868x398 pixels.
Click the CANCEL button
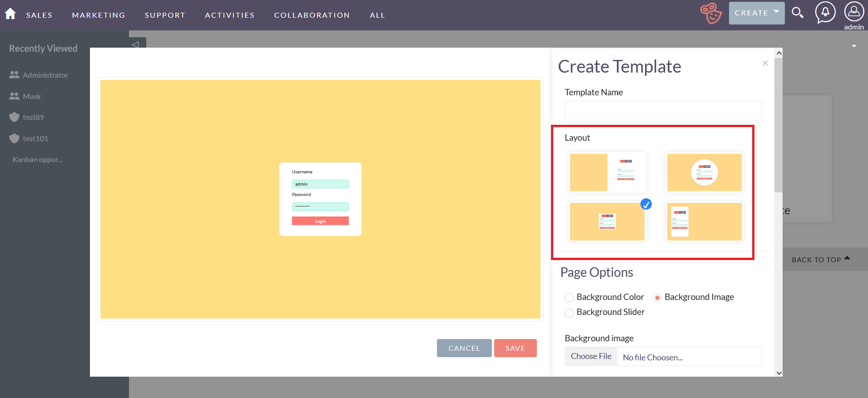464,348
